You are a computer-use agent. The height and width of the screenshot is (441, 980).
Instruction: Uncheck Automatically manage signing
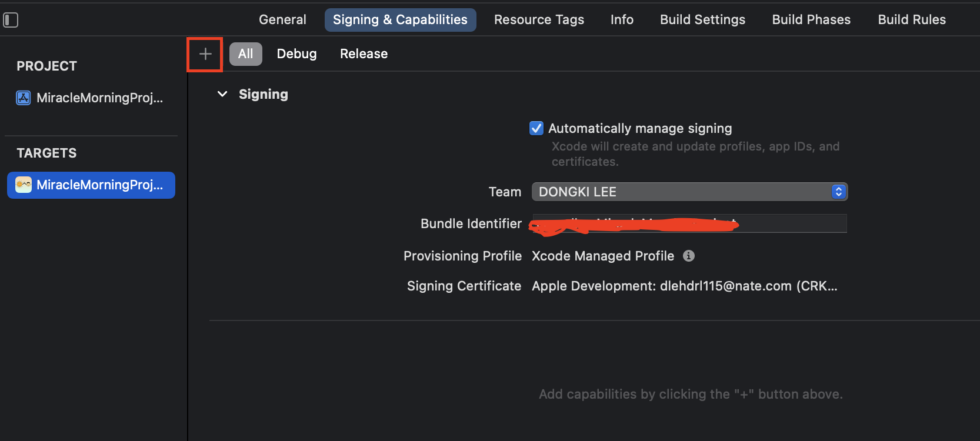pyautogui.click(x=536, y=128)
